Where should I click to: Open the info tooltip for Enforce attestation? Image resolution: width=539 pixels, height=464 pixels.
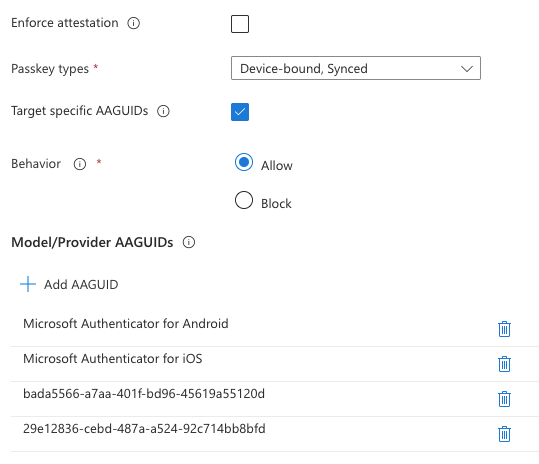(133, 23)
